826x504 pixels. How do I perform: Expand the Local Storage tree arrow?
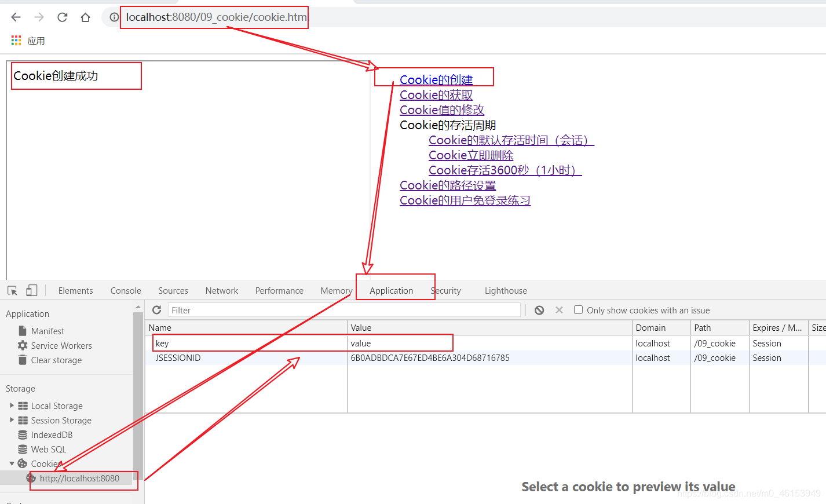(12, 406)
